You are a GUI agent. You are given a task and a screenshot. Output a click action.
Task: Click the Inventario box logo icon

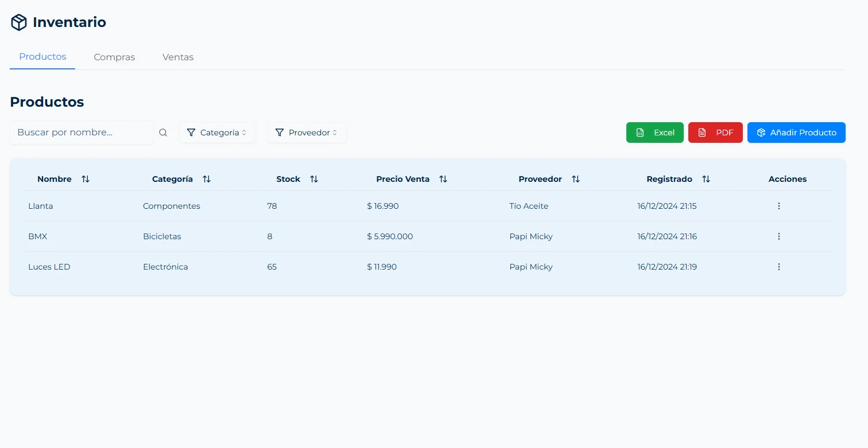[19, 22]
